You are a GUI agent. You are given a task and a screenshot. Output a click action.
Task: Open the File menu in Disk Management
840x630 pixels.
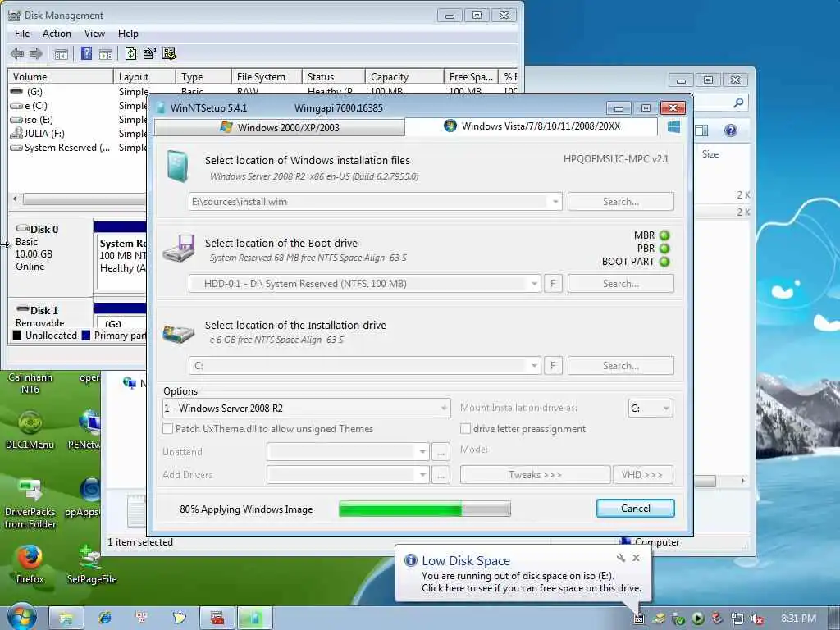tap(22, 33)
